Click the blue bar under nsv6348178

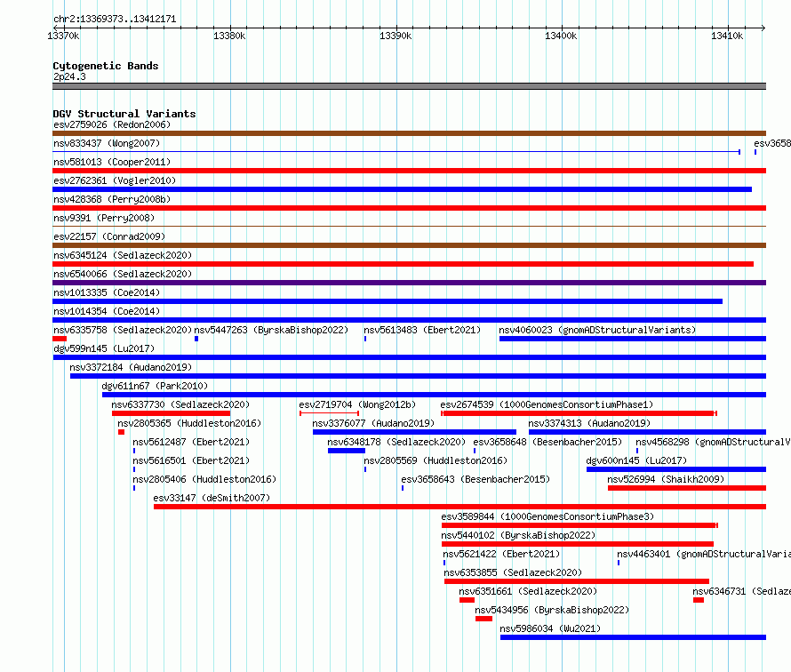(x=347, y=451)
